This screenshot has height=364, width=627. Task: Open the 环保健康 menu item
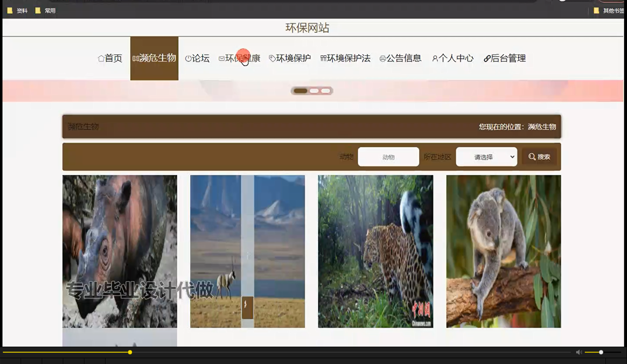(x=239, y=58)
